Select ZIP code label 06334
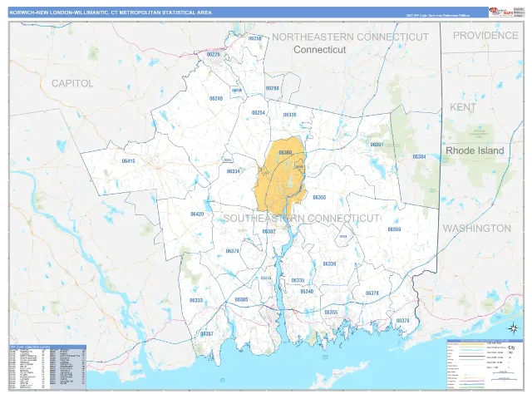This screenshot has width=532, height=399. (x=234, y=171)
